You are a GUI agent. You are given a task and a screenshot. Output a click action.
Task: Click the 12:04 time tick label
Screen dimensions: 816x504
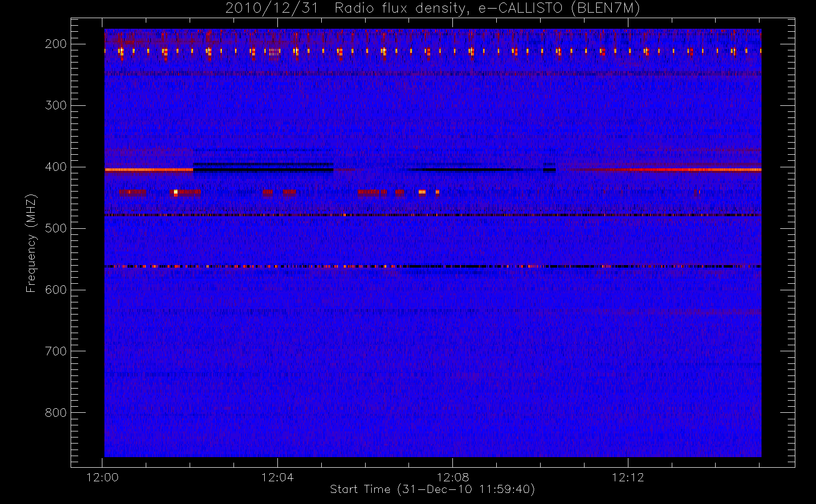tap(278, 477)
